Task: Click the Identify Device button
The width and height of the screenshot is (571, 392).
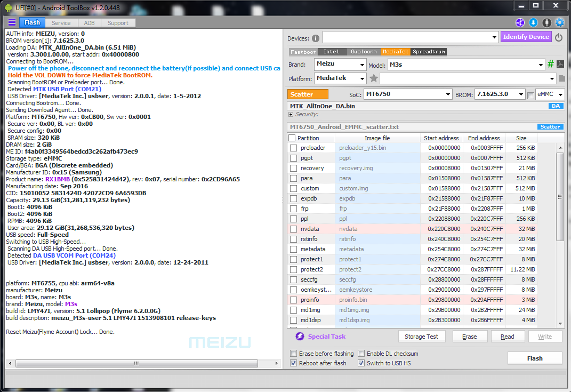Action: click(x=526, y=37)
